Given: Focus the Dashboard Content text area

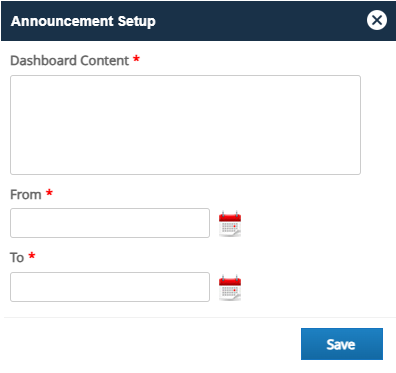Looking at the screenshot, I should click(185, 125).
